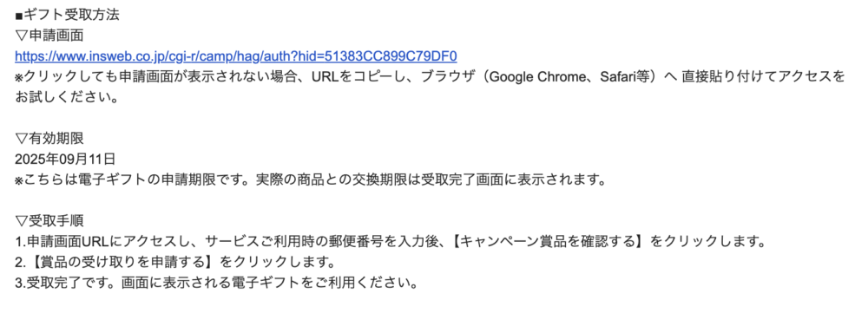This screenshot has width=868, height=313.
Task: Click the ▽申請画面 subheading
Action: (x=49, y=36)
